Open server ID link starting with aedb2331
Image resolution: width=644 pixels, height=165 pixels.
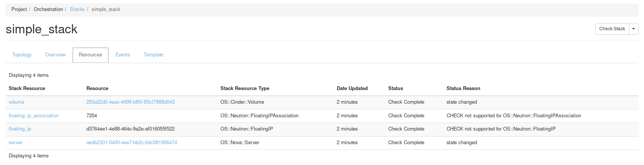pos(131,143)
